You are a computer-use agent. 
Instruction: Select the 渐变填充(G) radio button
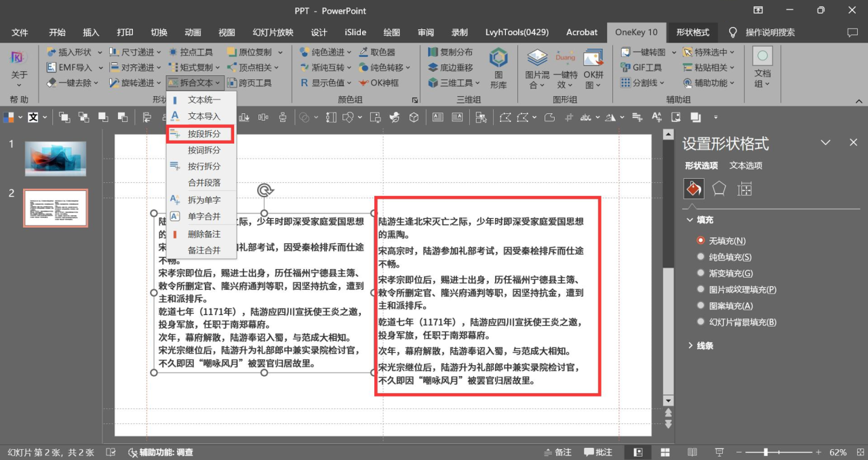coord(701,273)
